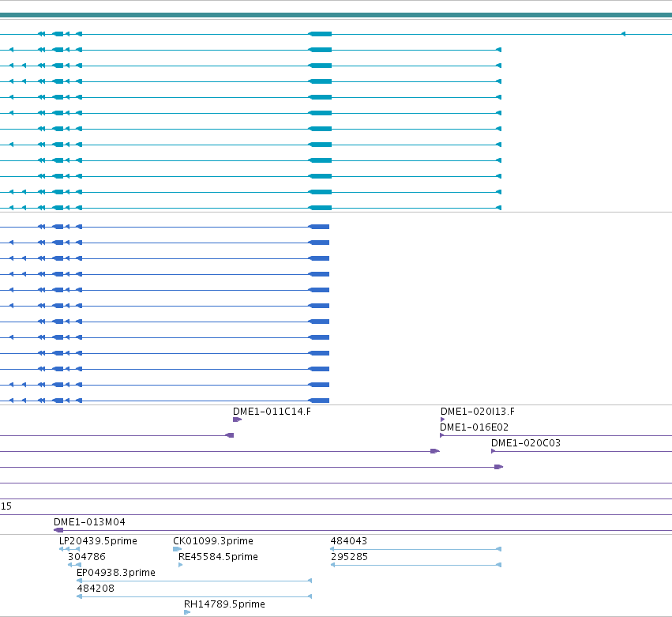Click the arrowhead starting the DME1-016E02 feature
Image resolution: width=672 pixels, height=617 pixels.
442,435
